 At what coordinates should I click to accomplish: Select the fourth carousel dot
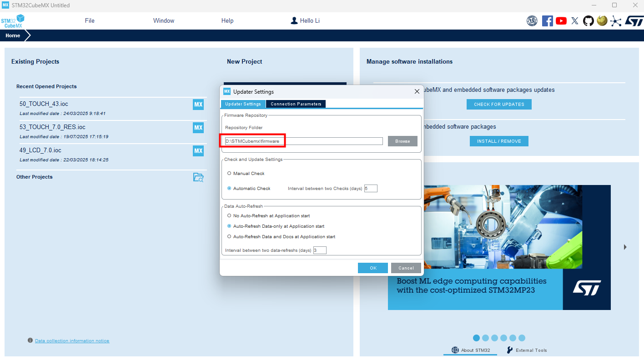click(503, 338)
